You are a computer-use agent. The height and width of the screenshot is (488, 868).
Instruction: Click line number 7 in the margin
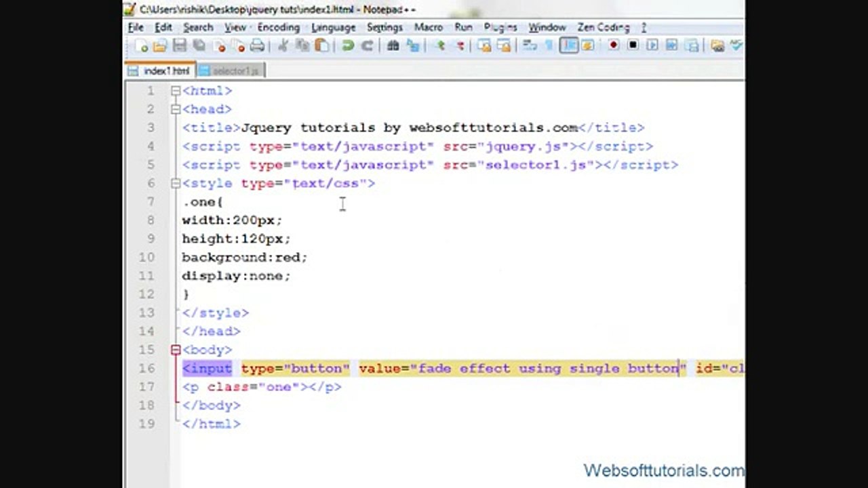point(150,202)
